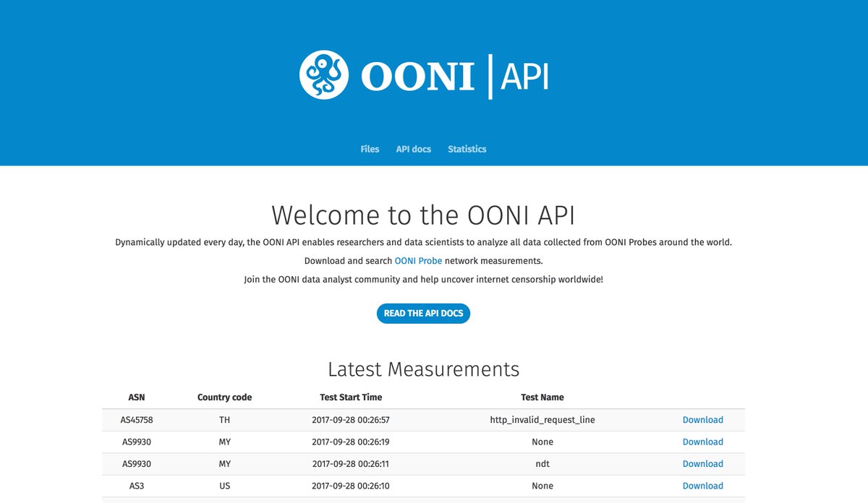Download the AS3 US measurement
The width and height of the screenshot is (868, 503).
702,486
